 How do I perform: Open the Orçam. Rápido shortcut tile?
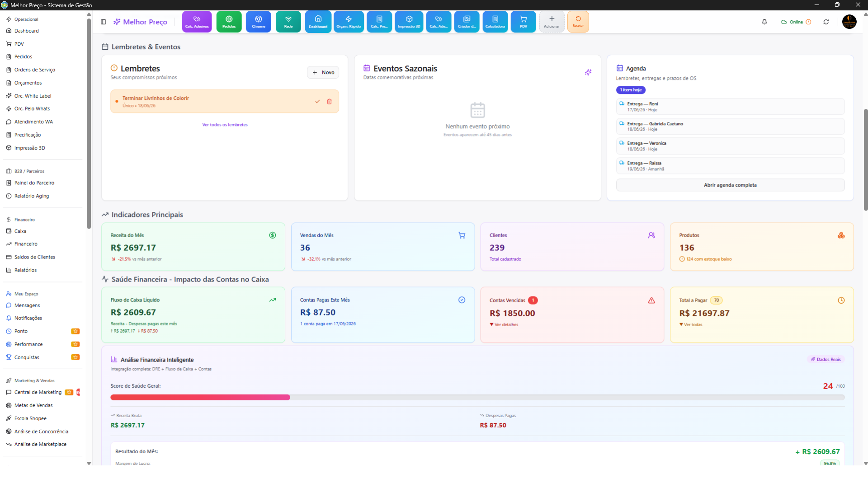pos(349,22)
